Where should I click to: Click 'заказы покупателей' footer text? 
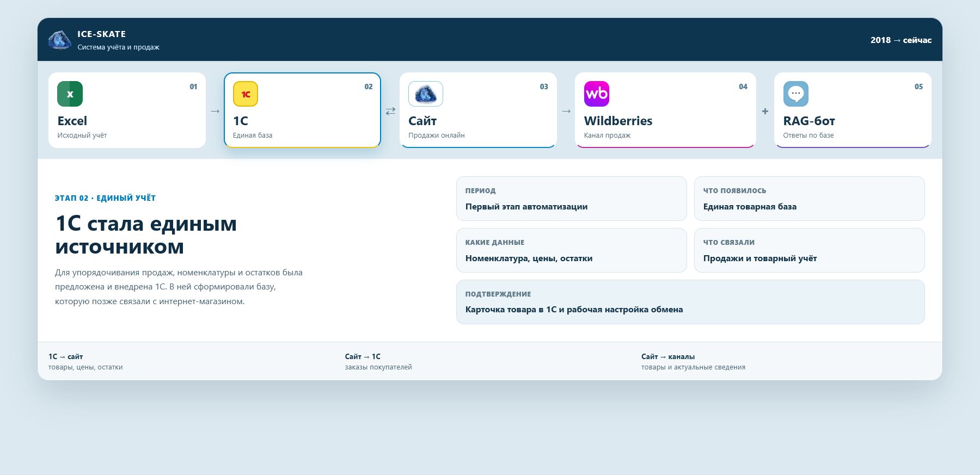point(378,367)
